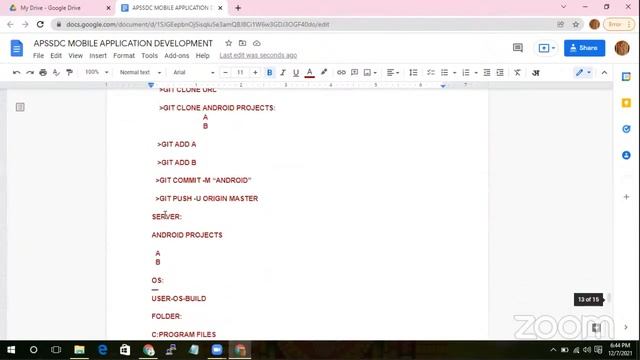Toggle Bold formatting

click(x=269, y=73)
